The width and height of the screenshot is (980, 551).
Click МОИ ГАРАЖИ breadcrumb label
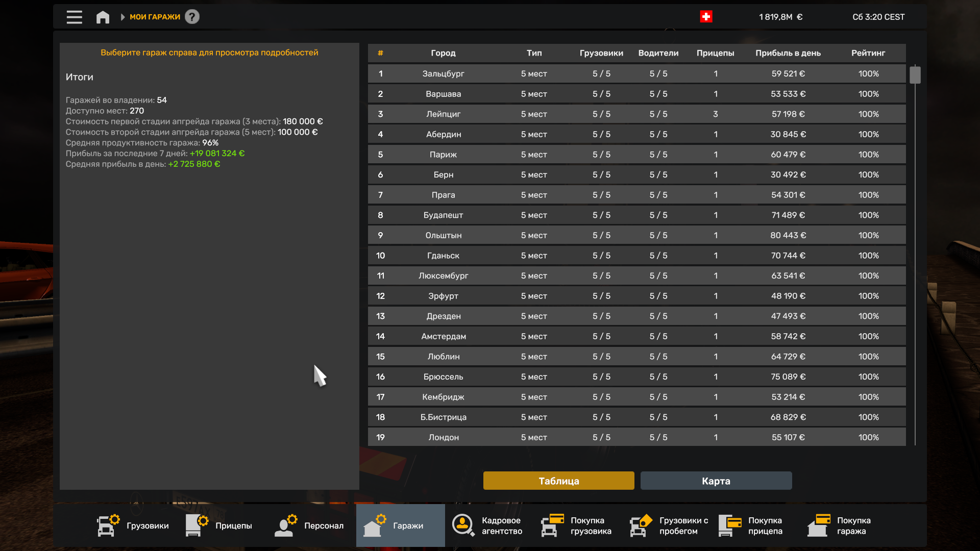coord(155,17)
